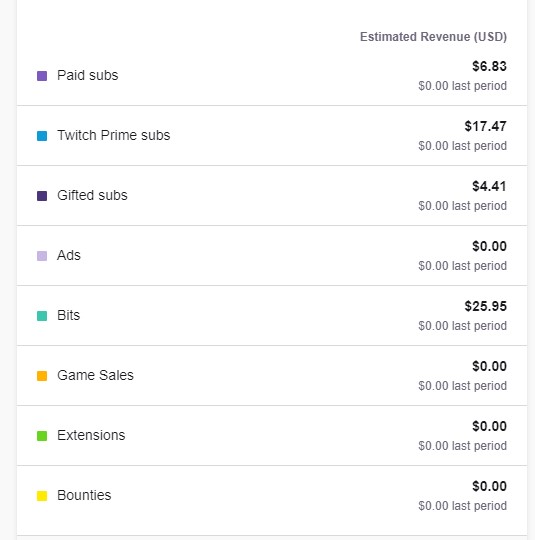Click the $17.47 Twitch Prime revenue amount
This screenshot has width=535, height=540.
pyautogui.click(x=486, y=126)
